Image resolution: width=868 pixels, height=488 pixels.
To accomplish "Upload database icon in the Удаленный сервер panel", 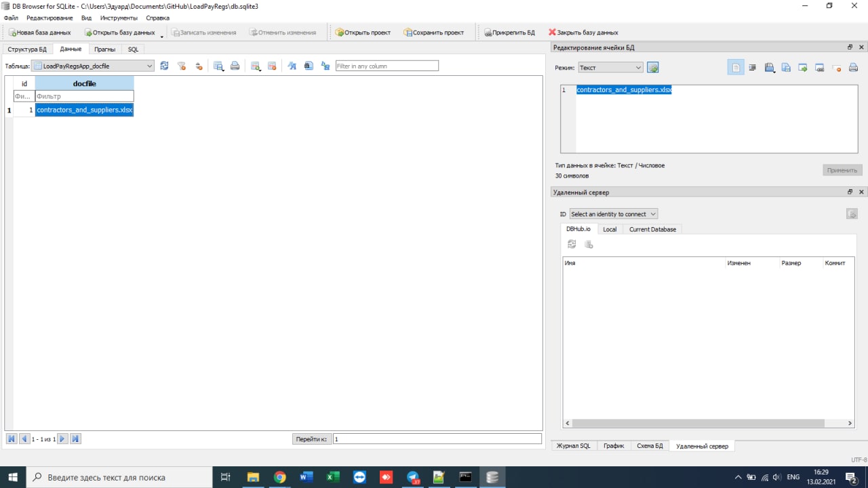I will click(x=852, y=214).
